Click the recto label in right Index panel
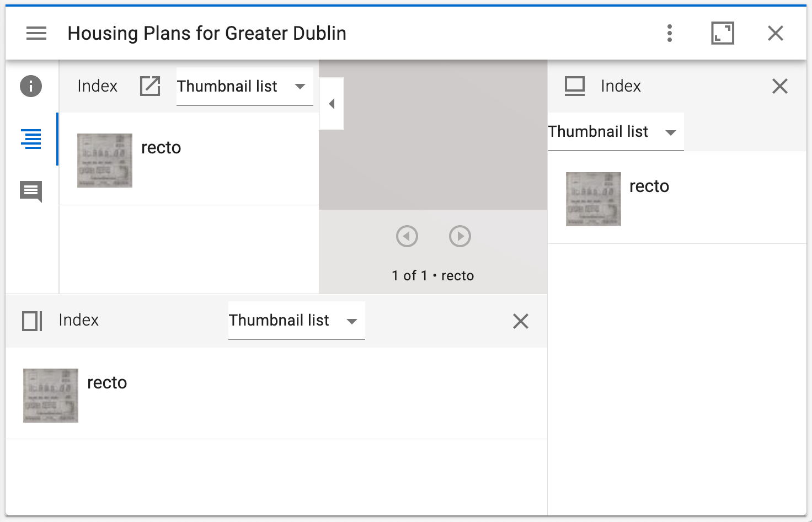Viewport: 812px width, 522px height. (x=649, y=187)
